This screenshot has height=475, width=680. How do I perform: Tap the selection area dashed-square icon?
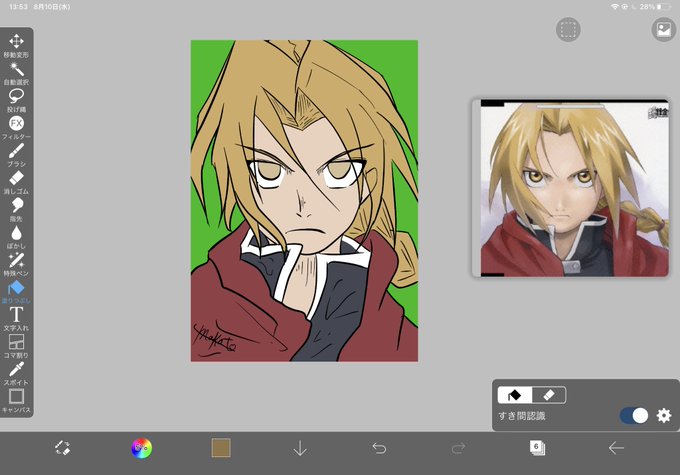click(568, 30)
